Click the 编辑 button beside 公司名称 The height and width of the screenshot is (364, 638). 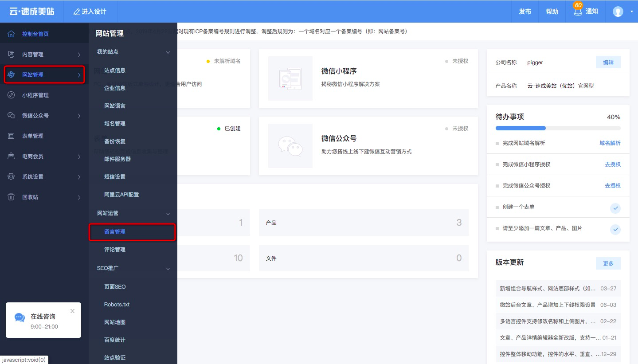click(x=608, y=63)
